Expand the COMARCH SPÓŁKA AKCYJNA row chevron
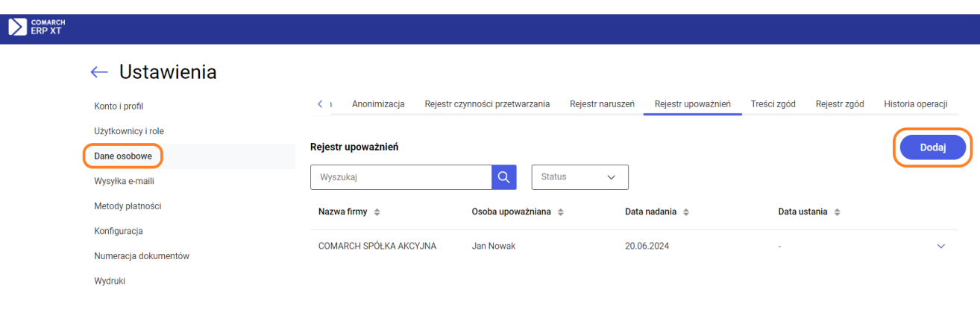 point(940,247)
